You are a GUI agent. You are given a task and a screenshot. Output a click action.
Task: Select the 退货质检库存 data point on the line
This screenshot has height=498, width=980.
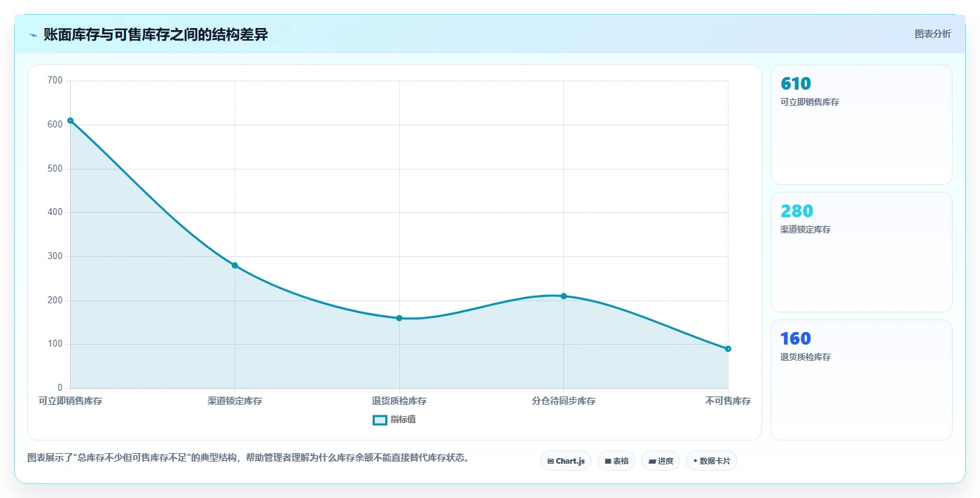(x=399, y=318)
